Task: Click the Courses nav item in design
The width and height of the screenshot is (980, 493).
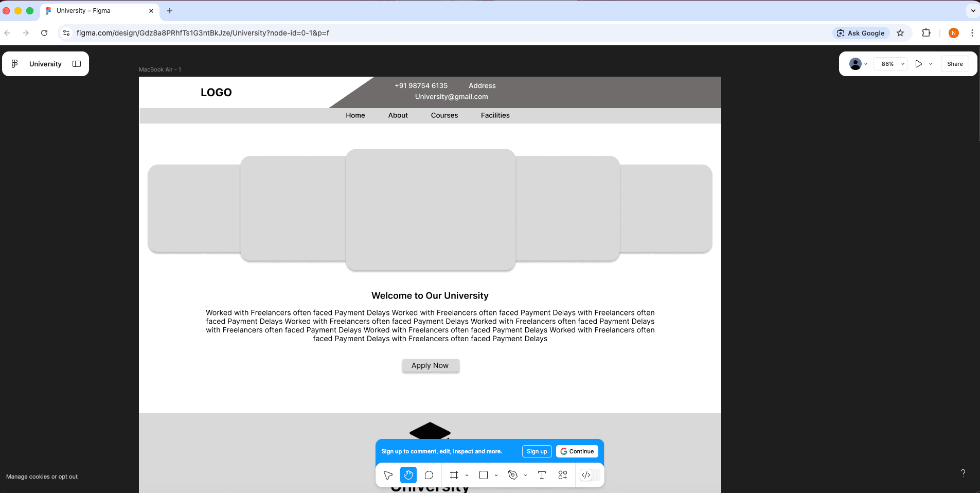Action: [x=444, y=115]
